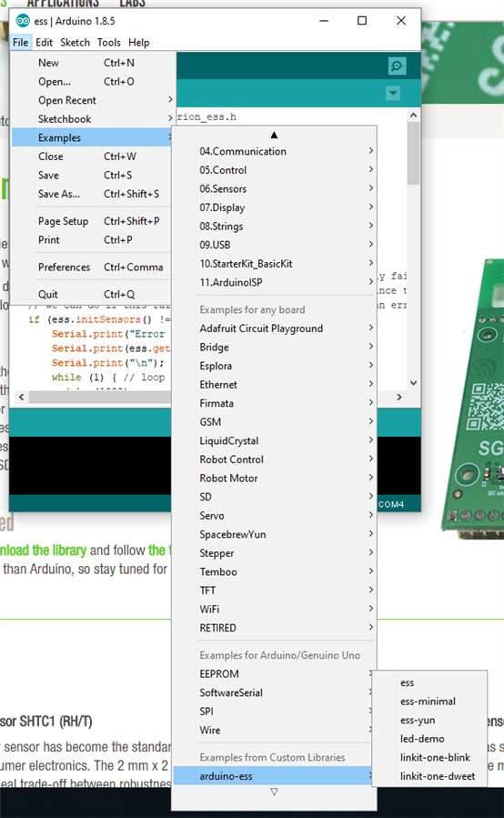Screen dimensions: 504x818
Task: Select the Examples menu entry
Action: [x=93, y=137]
